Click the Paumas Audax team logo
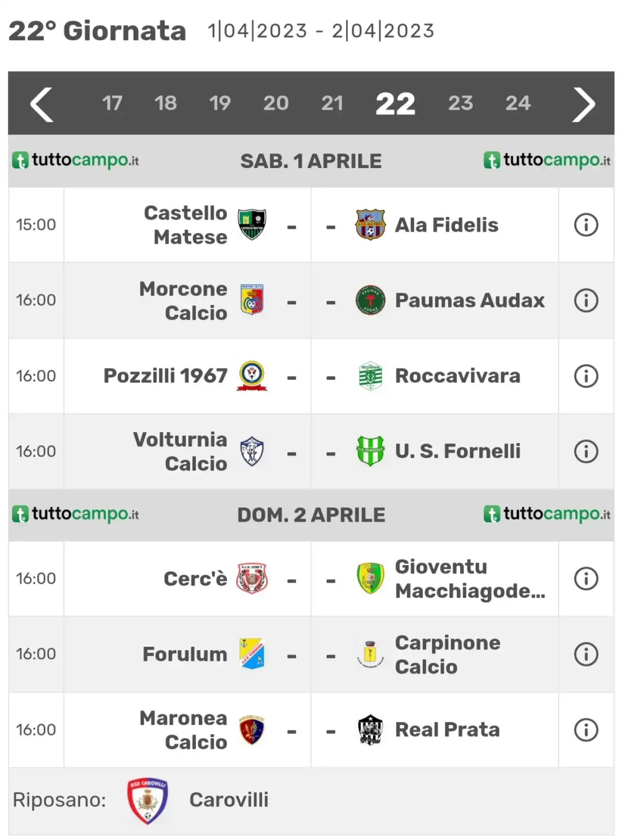This screenshot has height=840, width=622. click(x=370, y=301)
